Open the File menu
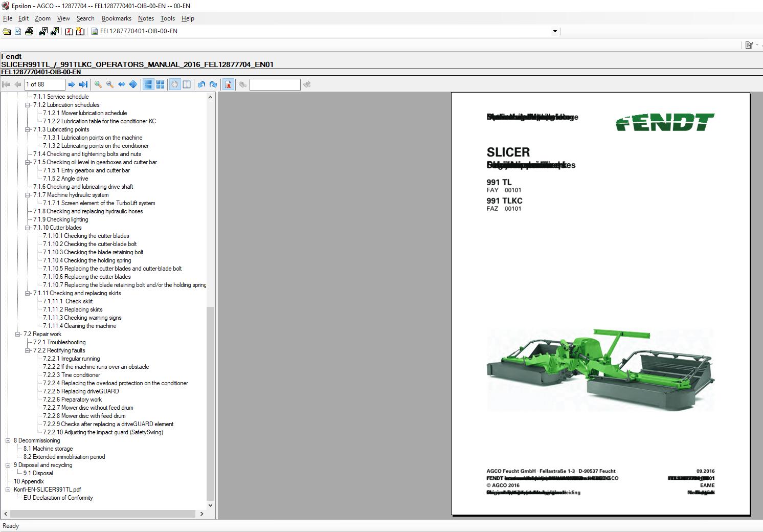Image resolution: width=763 pixels, height=532 pixels. coord(8,18)
